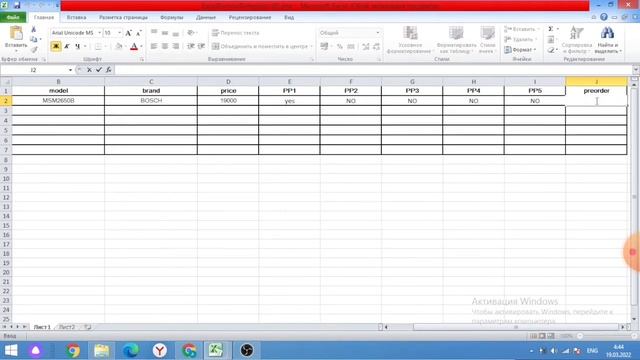This screenshot has height=360, width=640.
Task: Open Cell Styles (Стили ячеек) gallery
Action: 487,40
